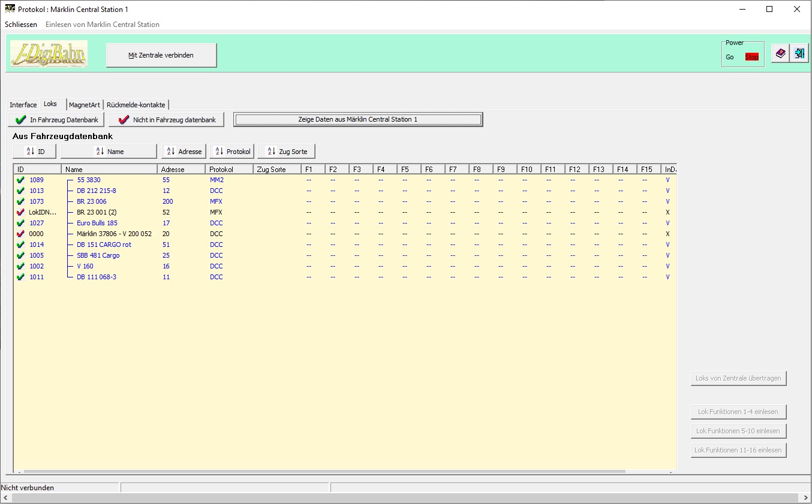812x504 pixels.
Task: Click the exit door icon
Action: tap(799, 54)
